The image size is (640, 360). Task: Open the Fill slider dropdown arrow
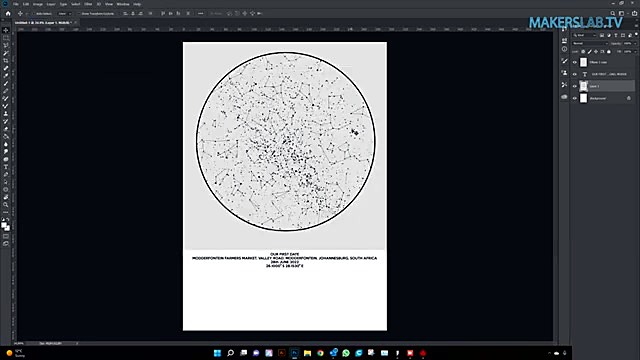pos(635,52)
